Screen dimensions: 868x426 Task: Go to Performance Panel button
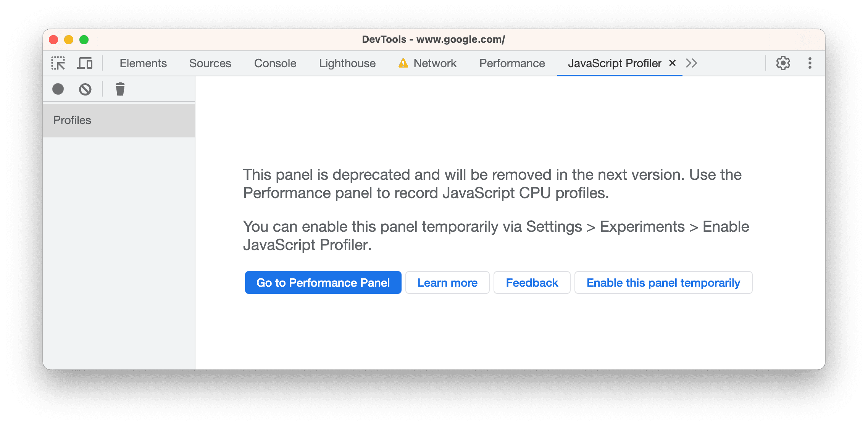click(323, 282)
